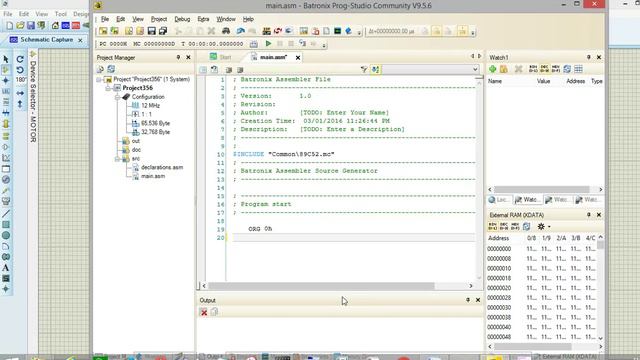
Task: Toggle BIN format in External RAM panel
Action: [493, 226]
